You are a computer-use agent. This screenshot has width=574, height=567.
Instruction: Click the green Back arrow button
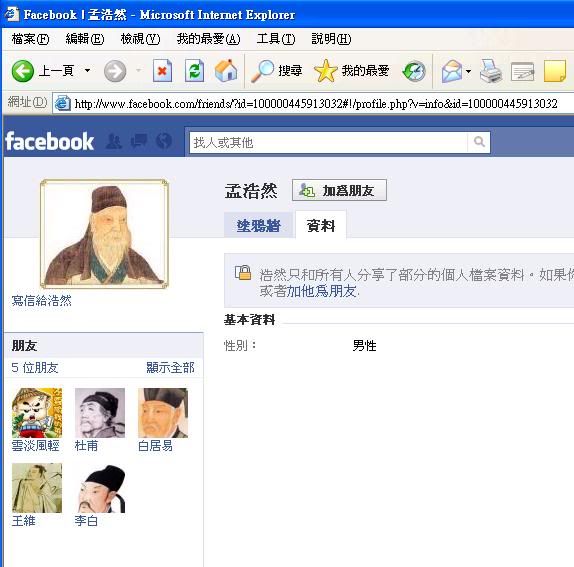pos(23,71)
